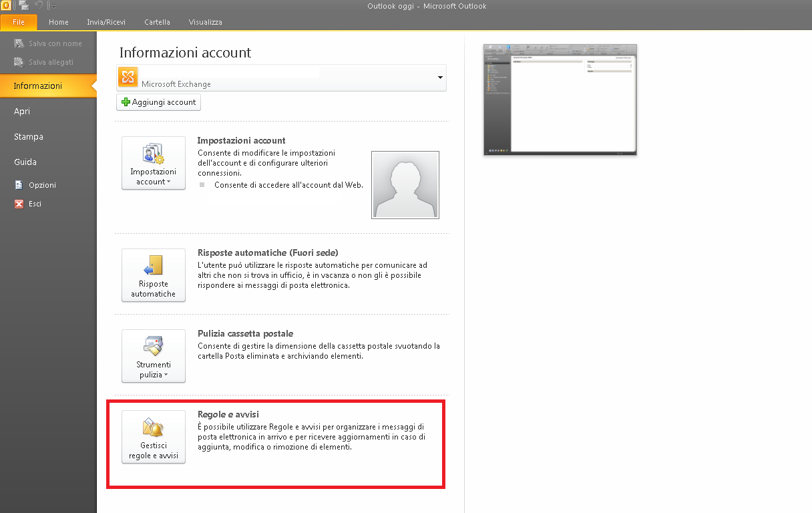The height and width of the screenshot is (513, 812).
Task: Click the Impostazioni account section heading
Action: click(241, 141)
